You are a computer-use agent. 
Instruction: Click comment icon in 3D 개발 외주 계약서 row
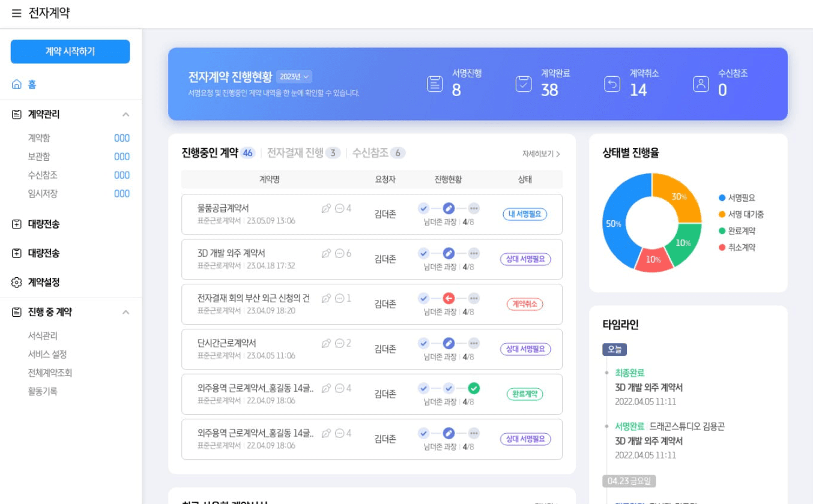pos(339,254)
